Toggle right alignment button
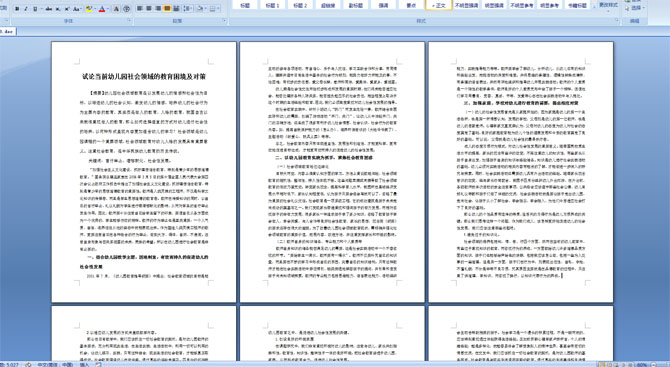The image size is (670, 367). [158, 8]
